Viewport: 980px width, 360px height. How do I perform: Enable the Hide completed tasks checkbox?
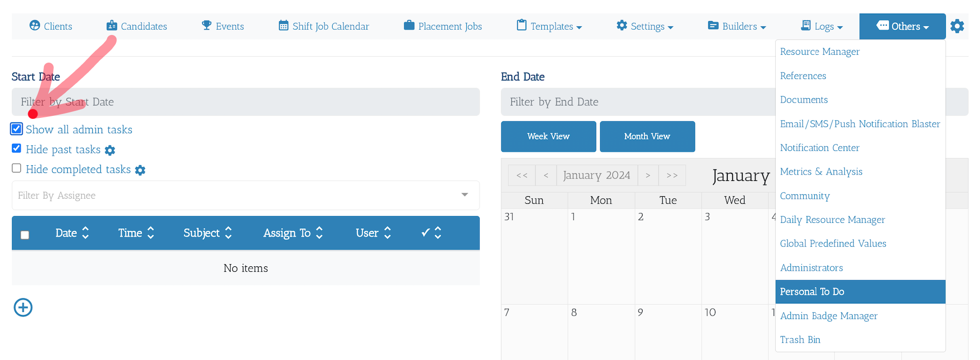pos(16,168)
